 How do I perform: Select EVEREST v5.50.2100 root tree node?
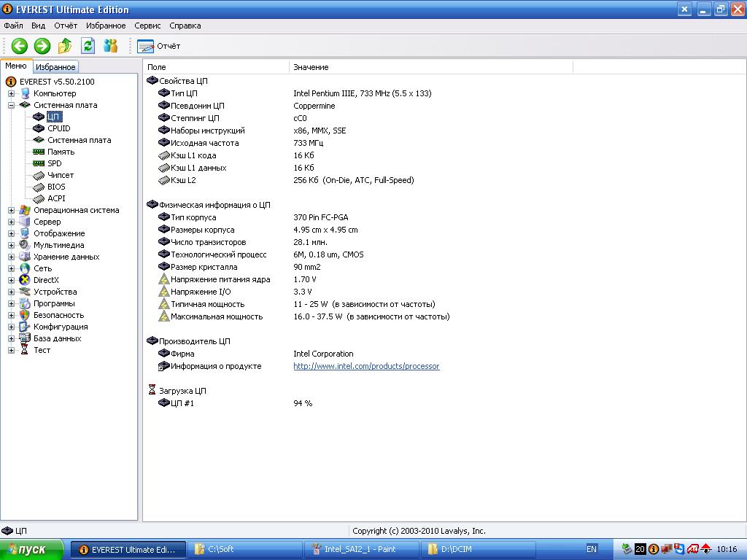tap(57, 82)
